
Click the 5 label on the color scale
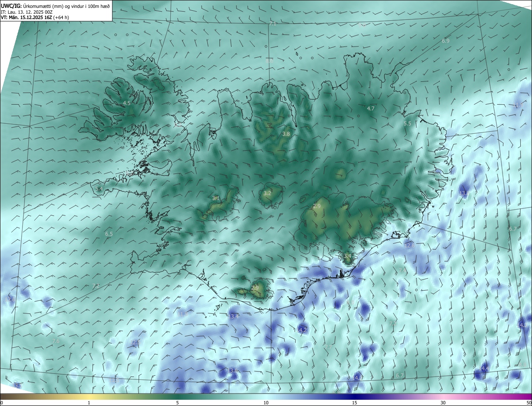tap(177, 403)
